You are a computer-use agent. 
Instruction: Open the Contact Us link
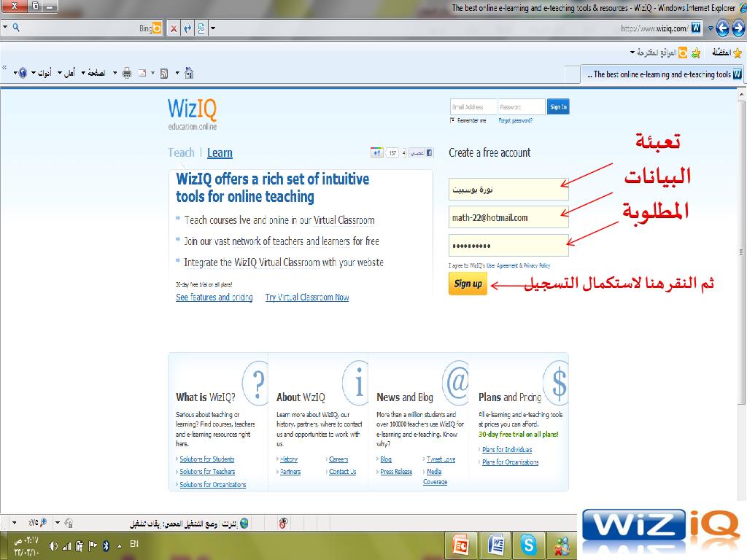pos(343,472)
